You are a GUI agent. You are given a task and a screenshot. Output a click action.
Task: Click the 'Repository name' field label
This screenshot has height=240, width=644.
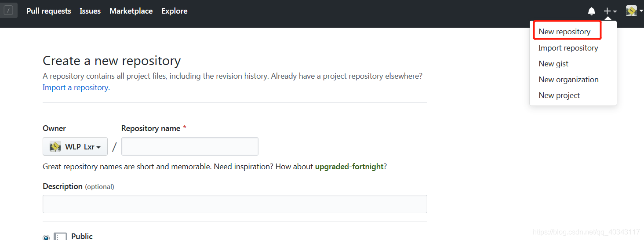pos(151,128)
